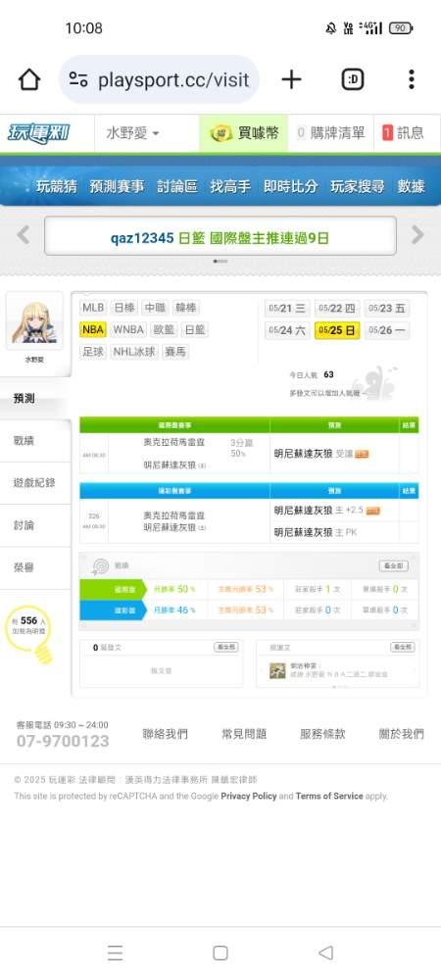Click the 買噱幣 coin icon
Screen dimensions: 441x980
coord(221,133)
